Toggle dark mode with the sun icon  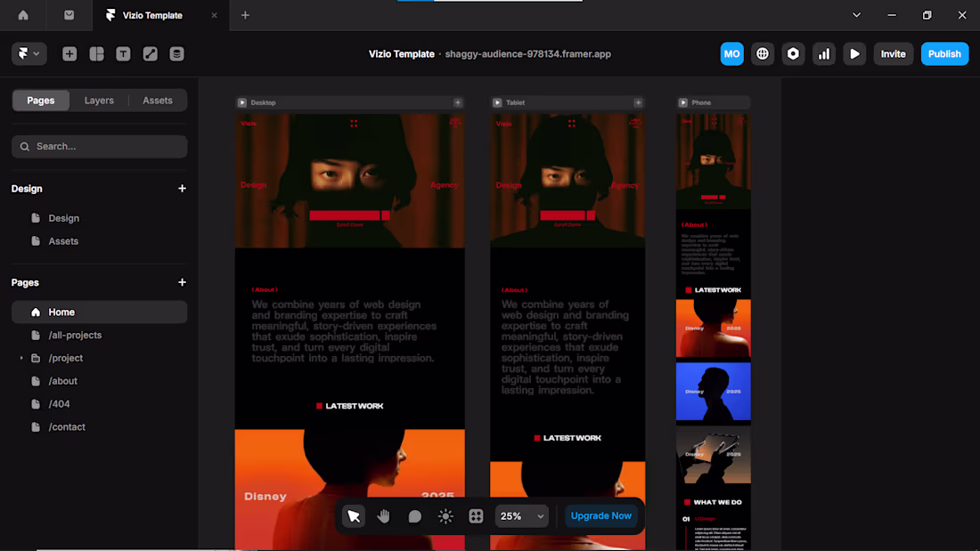click(x=445, y=515)
